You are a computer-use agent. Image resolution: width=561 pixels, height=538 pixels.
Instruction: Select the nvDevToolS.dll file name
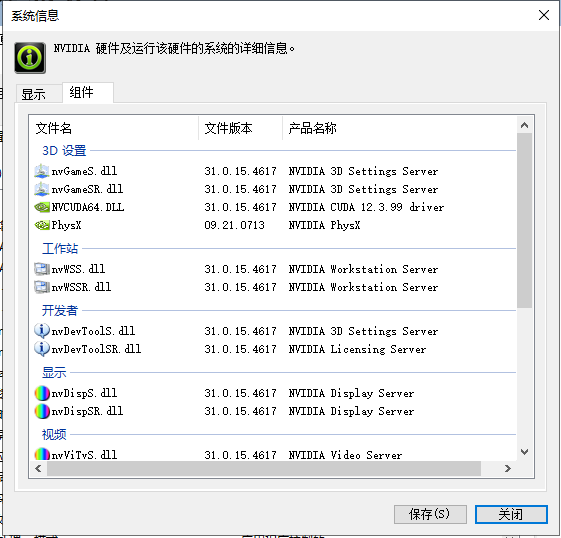tap(93, 331)
